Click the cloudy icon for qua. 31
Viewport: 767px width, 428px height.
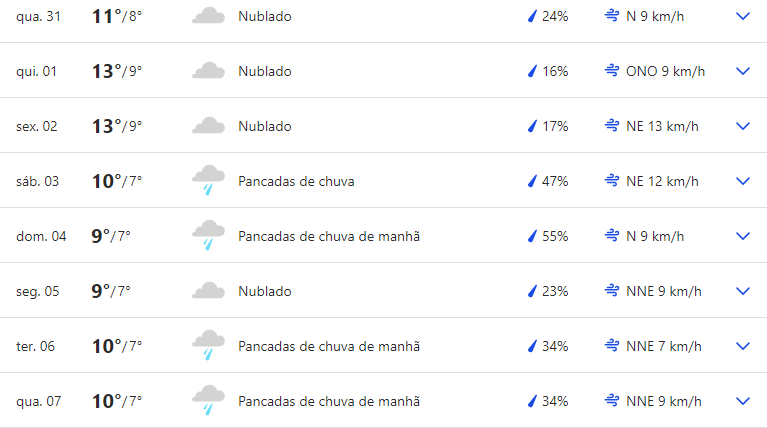208,16
